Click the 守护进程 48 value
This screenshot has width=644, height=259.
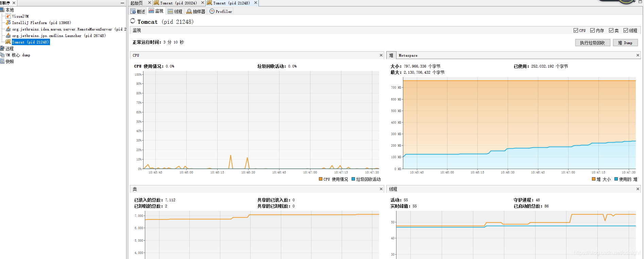tap(538, 200)
